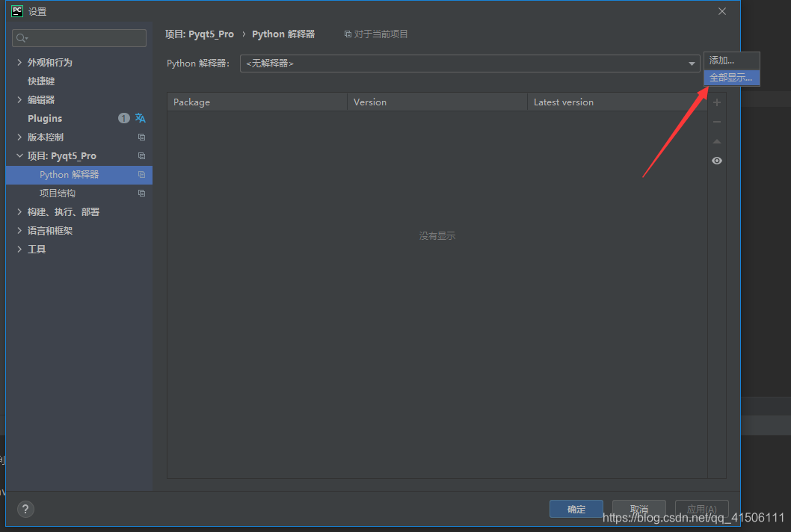791x532 pixels.
Task: Click copy icon beside Python 解释器 row
Action: click(x=142, y=175)
